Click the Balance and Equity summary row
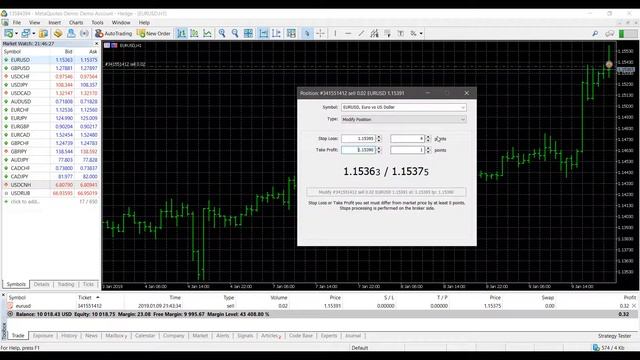This screenshot has height=360, width=640. pos(322,314)
